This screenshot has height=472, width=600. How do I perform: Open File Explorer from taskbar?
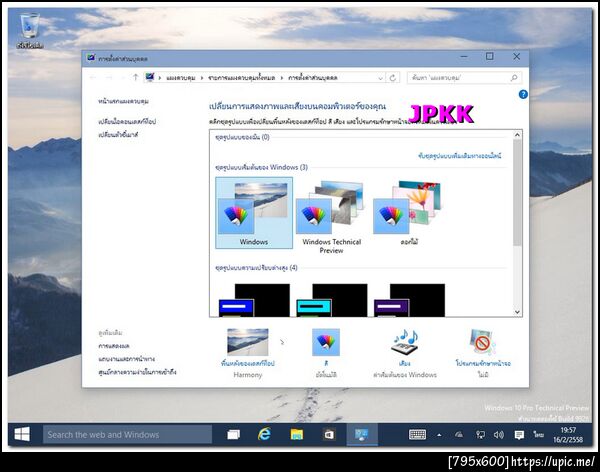(x=297, y=434)
